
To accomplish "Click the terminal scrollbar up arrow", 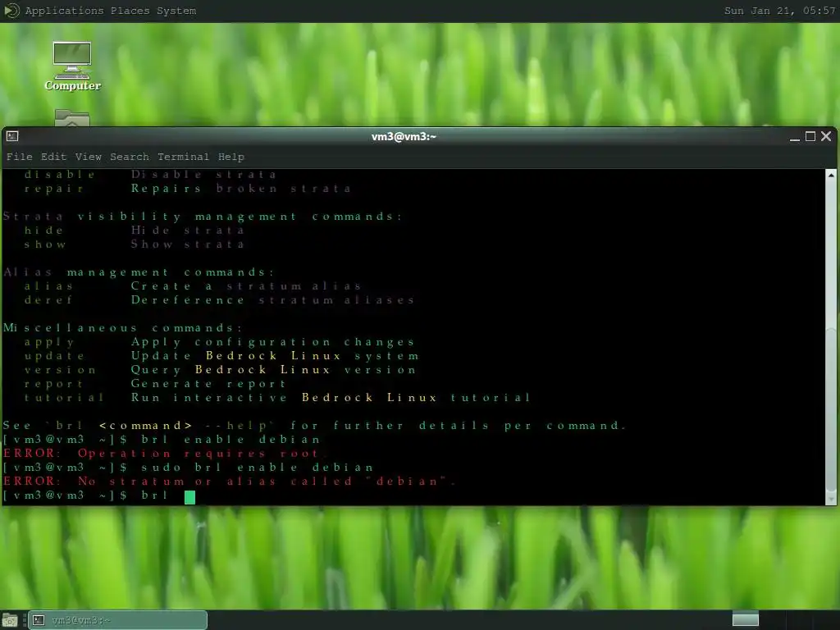I will pyautogui.click(x=831, y=176).
